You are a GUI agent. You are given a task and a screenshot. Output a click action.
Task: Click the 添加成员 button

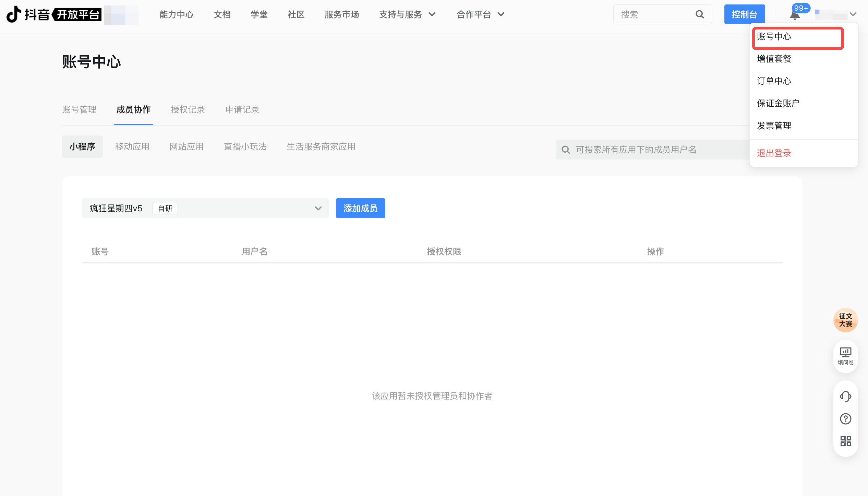360,208
